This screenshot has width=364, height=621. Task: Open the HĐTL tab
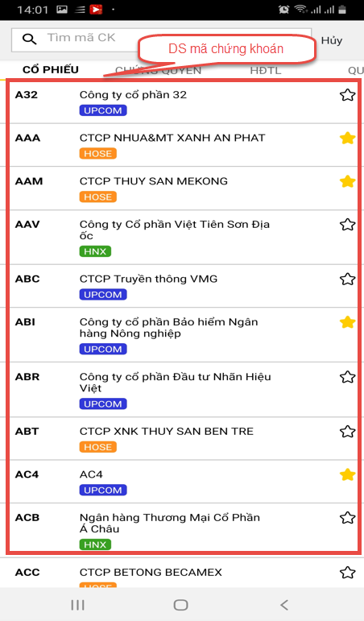(266, 71)
